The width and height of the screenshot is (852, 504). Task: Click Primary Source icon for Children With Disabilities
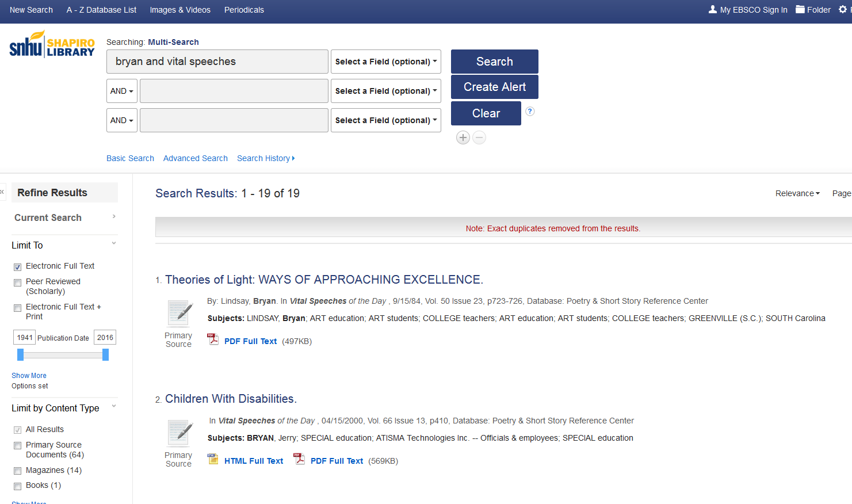(x=179, y=433)
